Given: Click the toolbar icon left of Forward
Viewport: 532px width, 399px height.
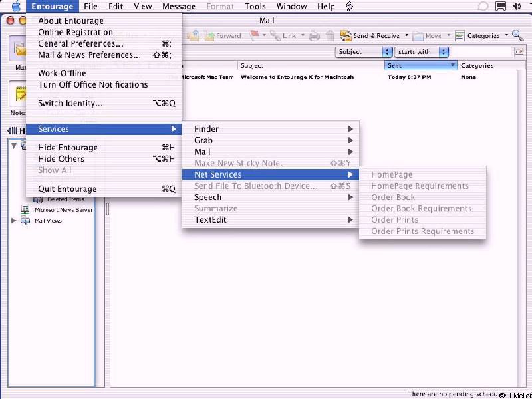Looking at the screenshot, I should click(x=193, y=36).
